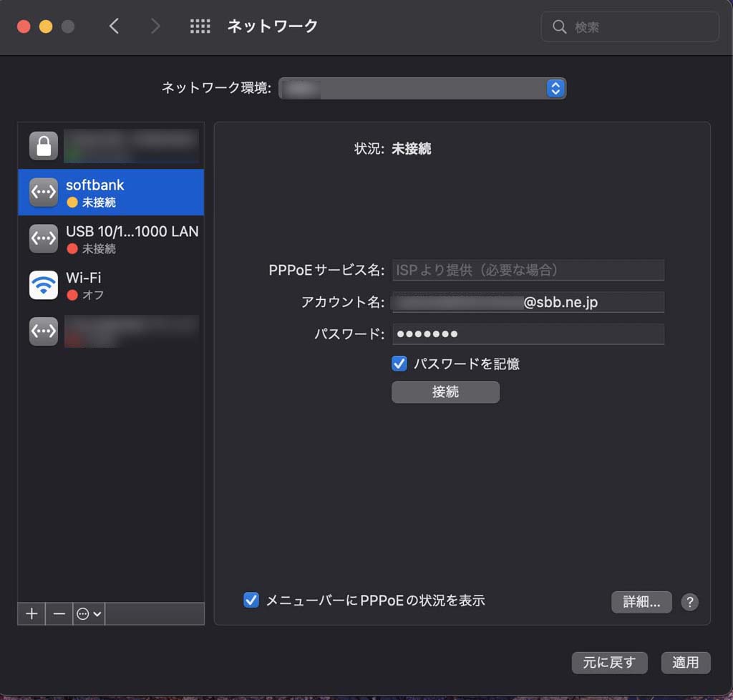This screenshot has height=700, width=733.
Task: Go back with the left arrow button
Action: [114, 27]
